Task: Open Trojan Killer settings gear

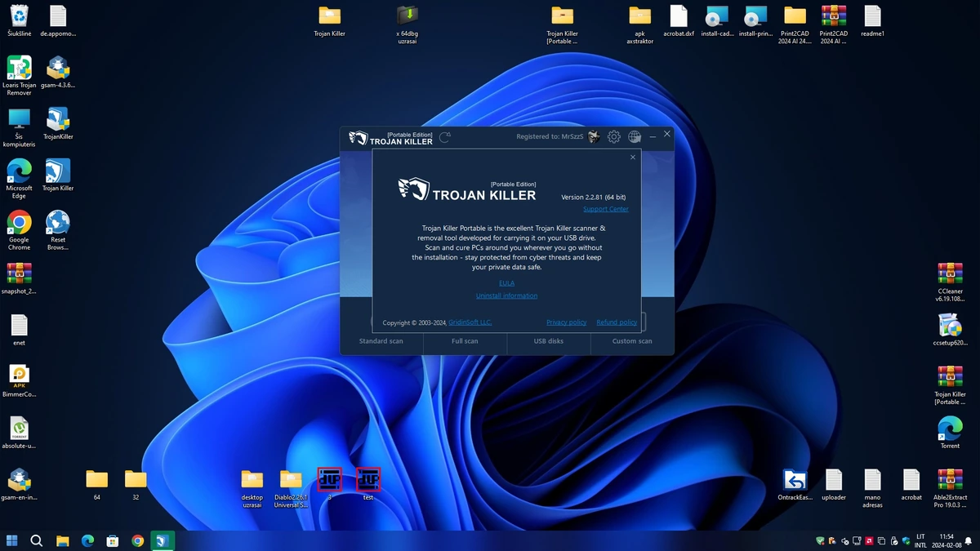Action: point(614,137)
